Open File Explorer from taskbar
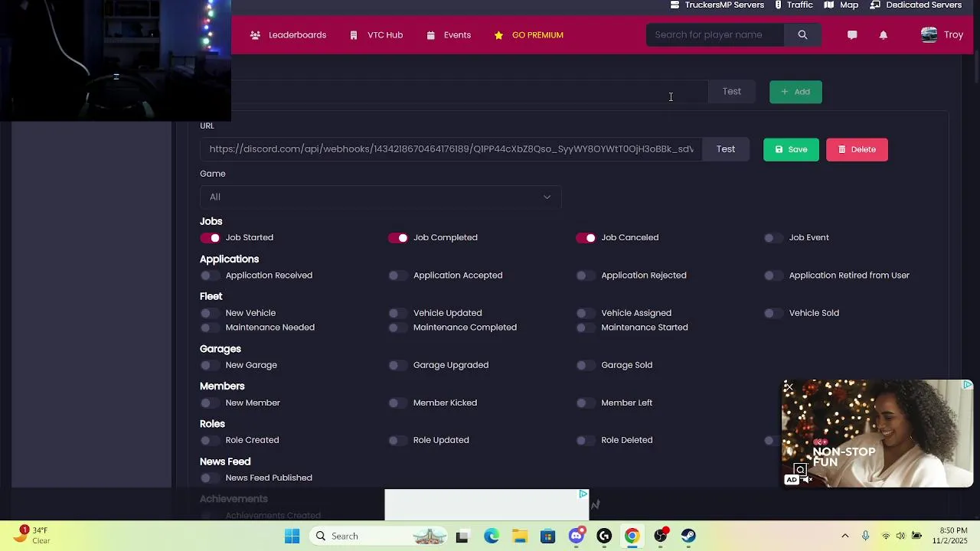This screenshot has height=551, width=980. (520, 536)
